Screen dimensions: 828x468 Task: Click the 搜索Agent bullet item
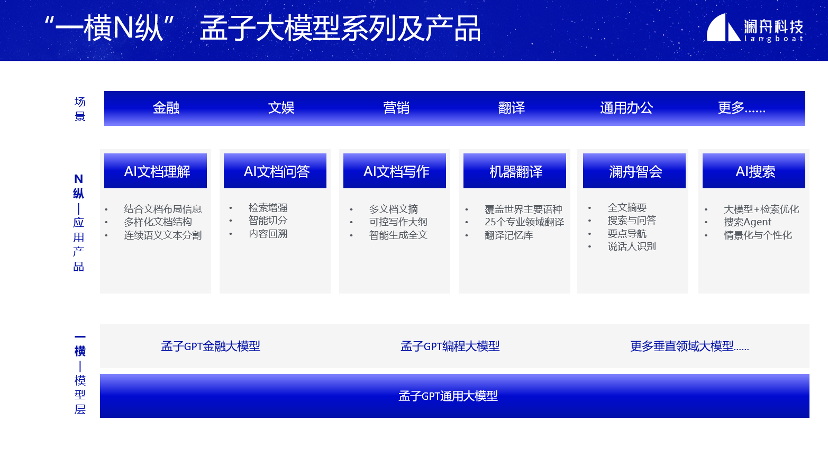click(747, 222)
